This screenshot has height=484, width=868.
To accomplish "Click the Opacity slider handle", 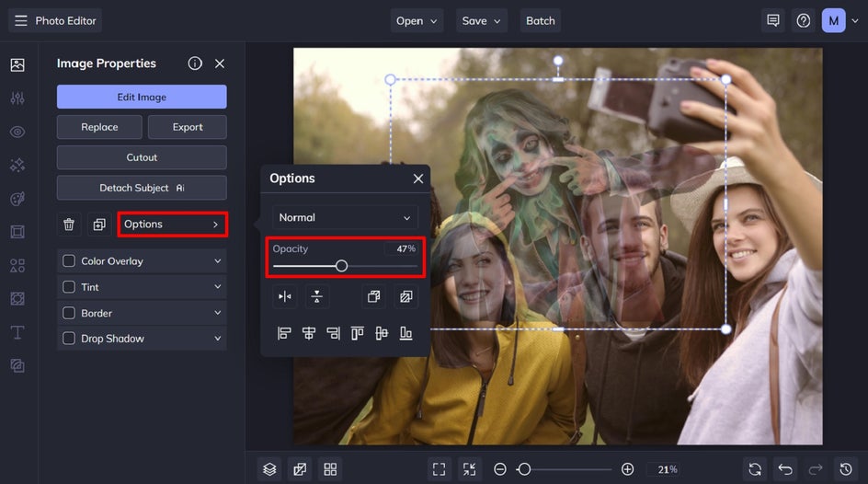I will (341, 266).
